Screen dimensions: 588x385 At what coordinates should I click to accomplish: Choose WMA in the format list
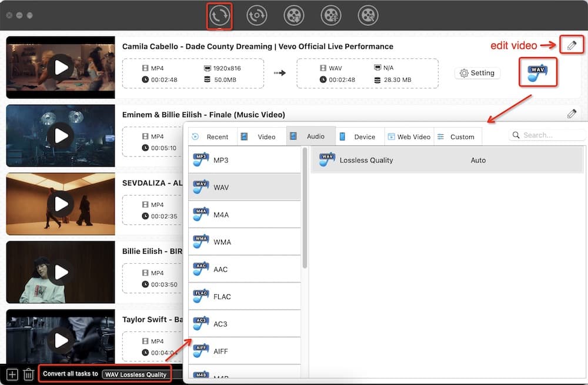click(x=245, y=242)
